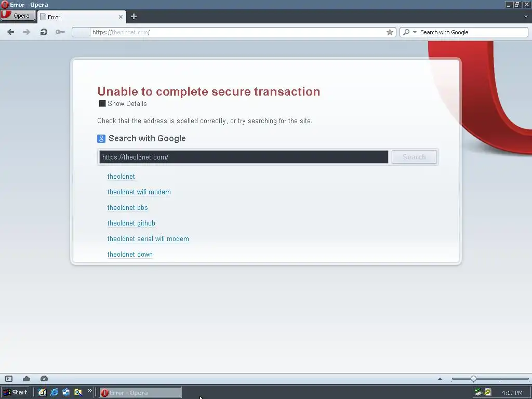The height and width of the screenshot is (399, 532).
Task: Open the password manager key icon
Action: click(x=60, y=32)
